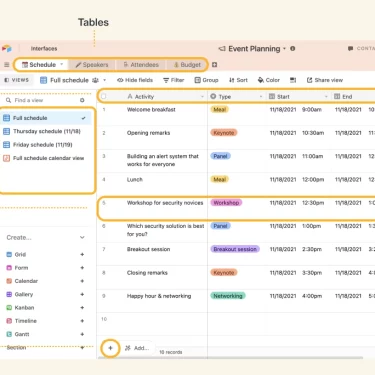Click the Breakout session type tag
The image size is (375, 375).
click(x=235, y=249)
